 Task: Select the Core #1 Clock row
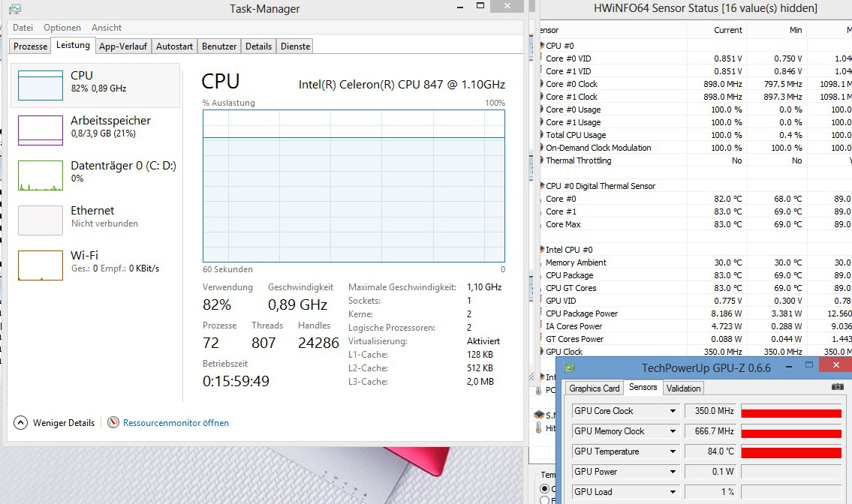pyautogui.click(x=696, y=97)
